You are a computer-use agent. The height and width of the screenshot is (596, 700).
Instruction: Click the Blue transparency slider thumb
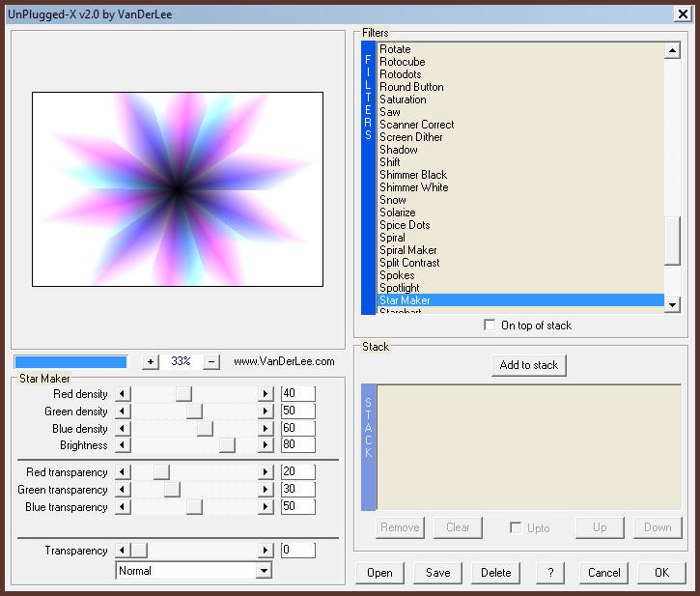click(194, 506)
